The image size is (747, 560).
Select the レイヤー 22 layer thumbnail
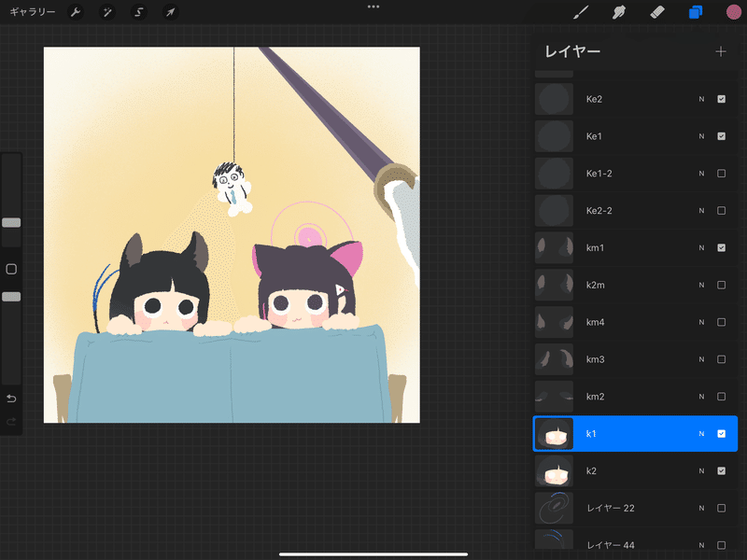[554, 508]
